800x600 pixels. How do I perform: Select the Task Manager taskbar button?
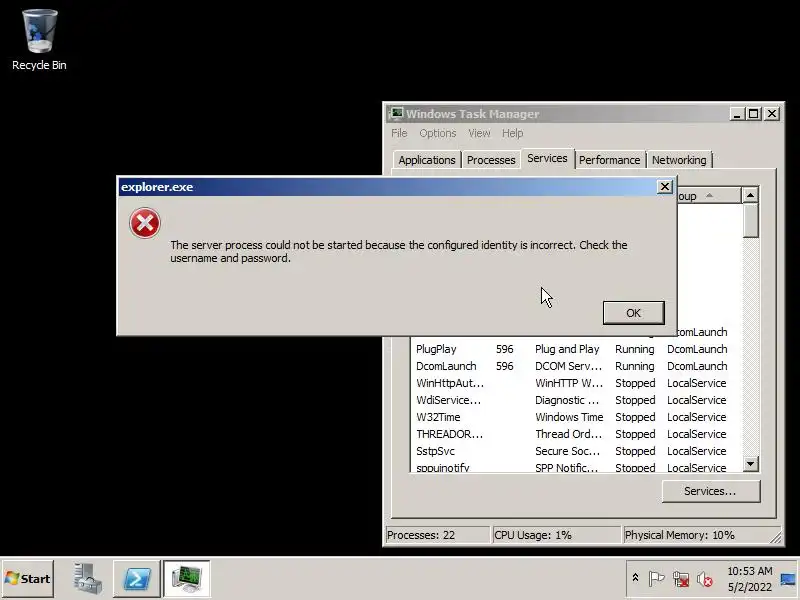(187, 578)
